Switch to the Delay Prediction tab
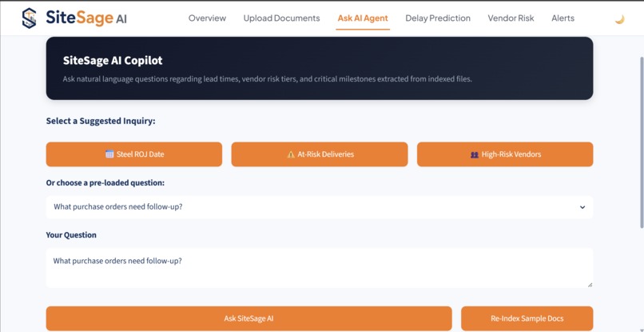This screenshot has width=644, height=332. pyautogui.click(x=438, y=18)
